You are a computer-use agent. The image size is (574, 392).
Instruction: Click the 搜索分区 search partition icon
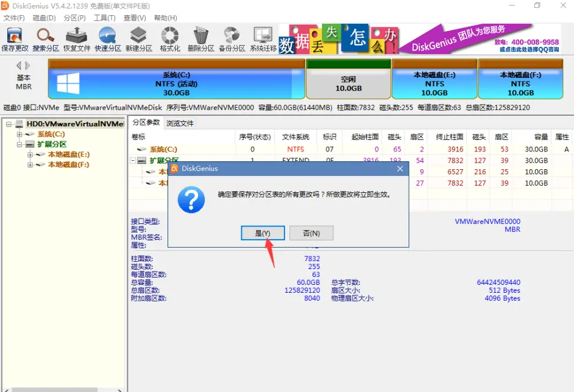point(46,40)
